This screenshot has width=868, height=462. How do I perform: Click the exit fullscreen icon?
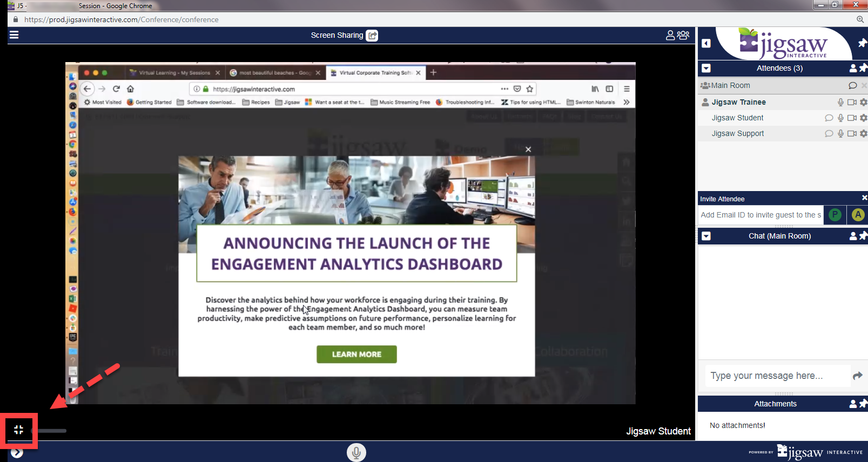[x=19, y=430]
